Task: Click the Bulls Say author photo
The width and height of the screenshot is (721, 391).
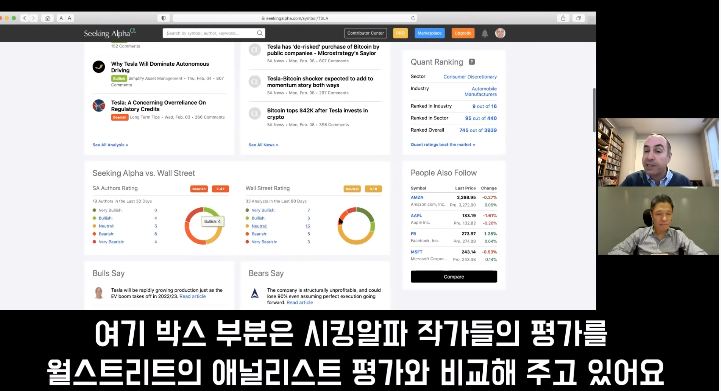Action: (98, 293)
